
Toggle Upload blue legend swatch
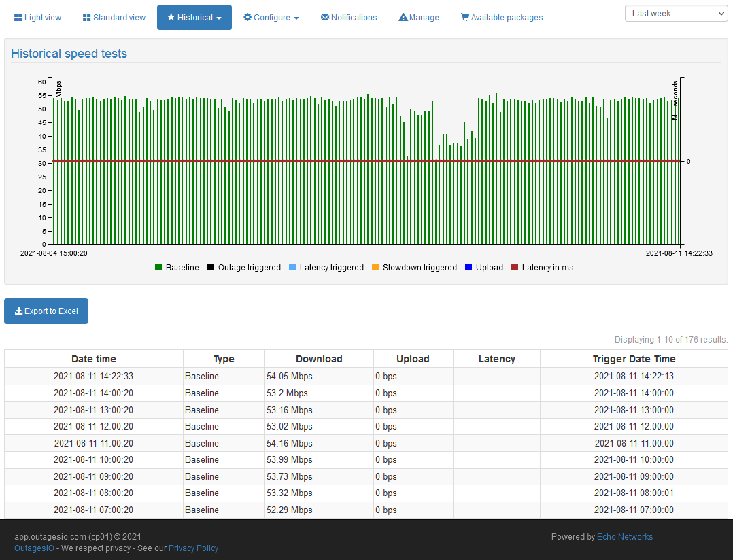(468, 267)
